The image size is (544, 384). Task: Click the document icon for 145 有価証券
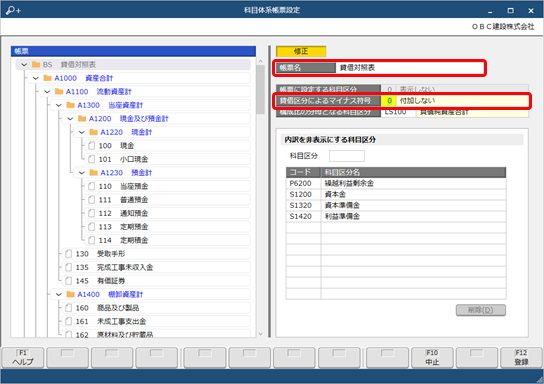point(68,281)
